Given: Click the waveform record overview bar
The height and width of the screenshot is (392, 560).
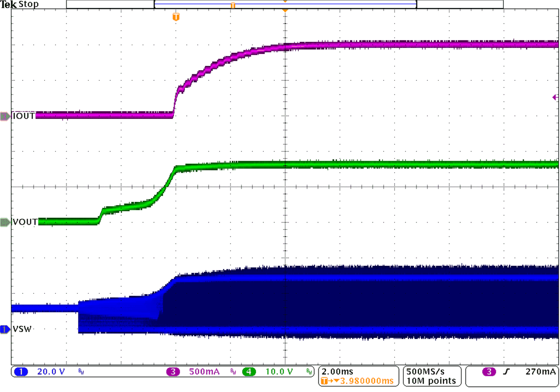Looking at the screenshot, I should (285, 5).
